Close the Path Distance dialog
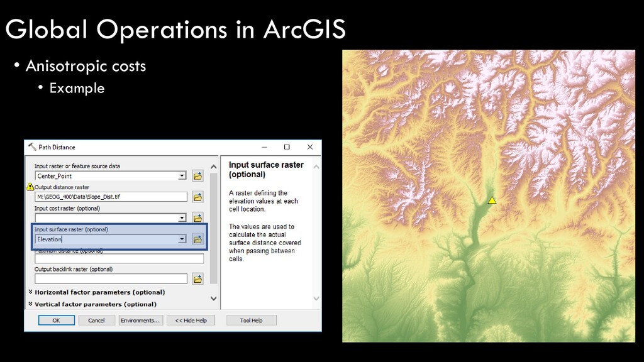The image size is (644, 362). pyautogui.click(x=310, y=147)
